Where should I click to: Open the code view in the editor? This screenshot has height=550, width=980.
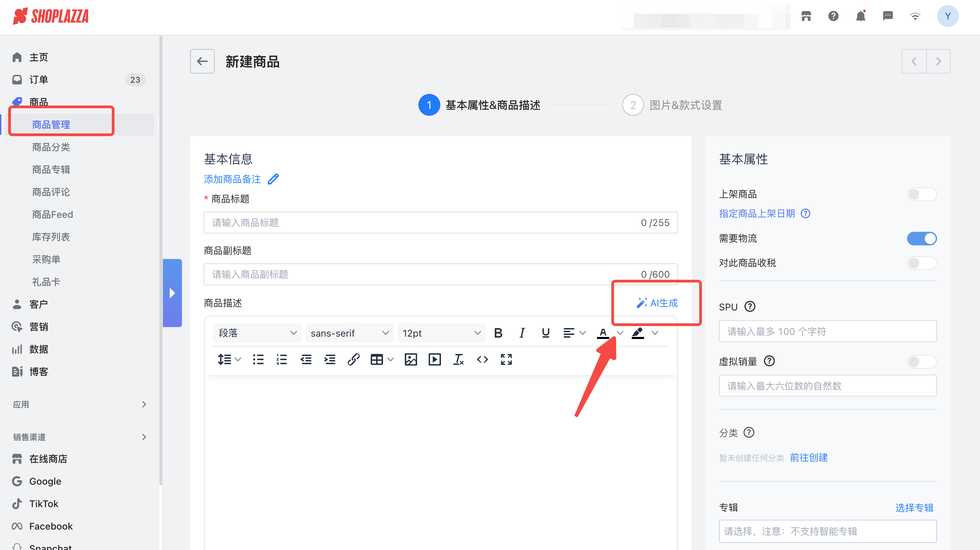click(x=482, y=359)
